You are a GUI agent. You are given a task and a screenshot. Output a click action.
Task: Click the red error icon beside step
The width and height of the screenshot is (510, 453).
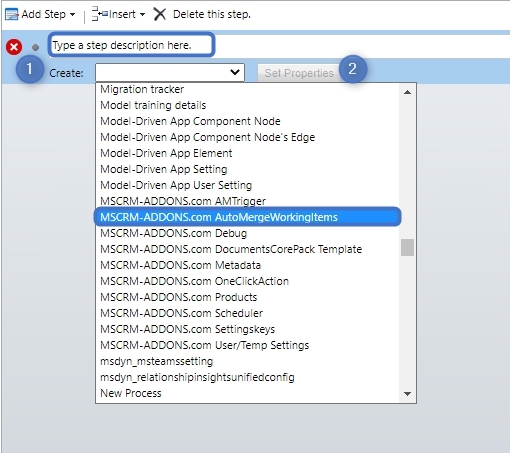(x=14, y=47)
